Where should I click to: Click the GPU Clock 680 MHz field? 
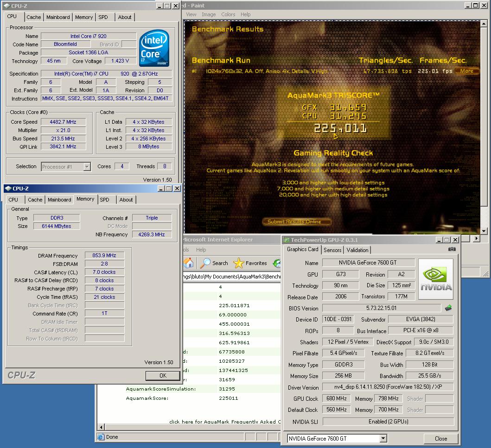[336, 398]
